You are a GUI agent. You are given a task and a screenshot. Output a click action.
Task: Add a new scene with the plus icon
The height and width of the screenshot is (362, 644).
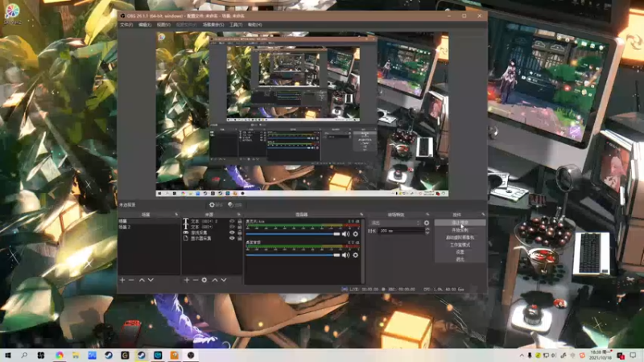pos(122,280)
